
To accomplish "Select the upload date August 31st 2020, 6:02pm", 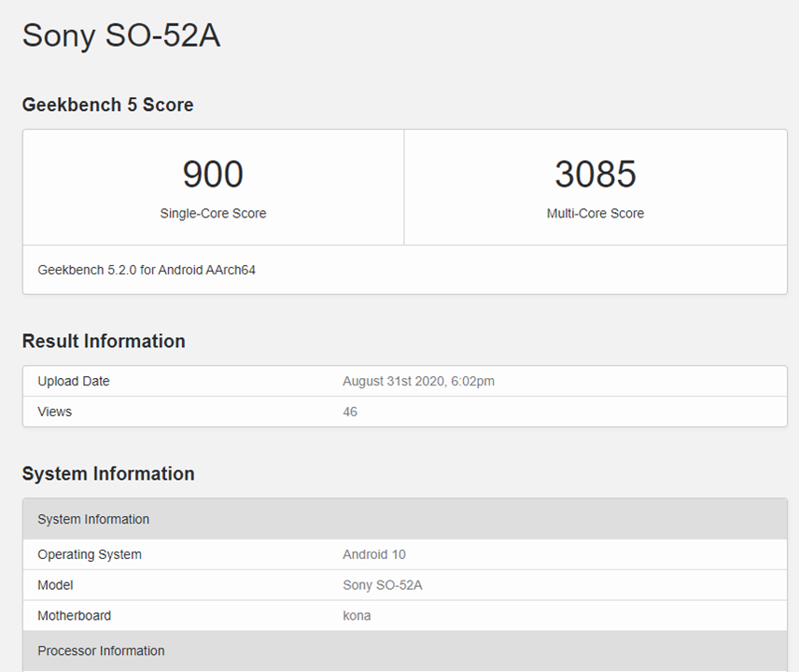I will (x=418, y=381).
